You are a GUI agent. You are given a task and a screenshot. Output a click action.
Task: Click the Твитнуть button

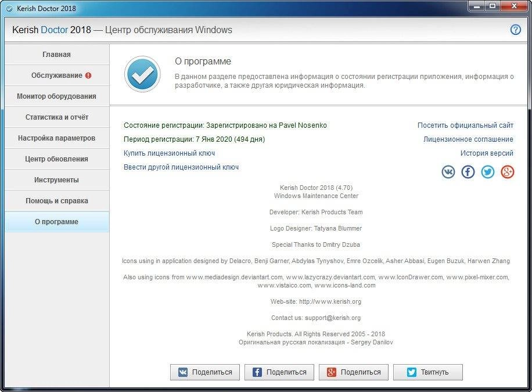click(428, 372)
